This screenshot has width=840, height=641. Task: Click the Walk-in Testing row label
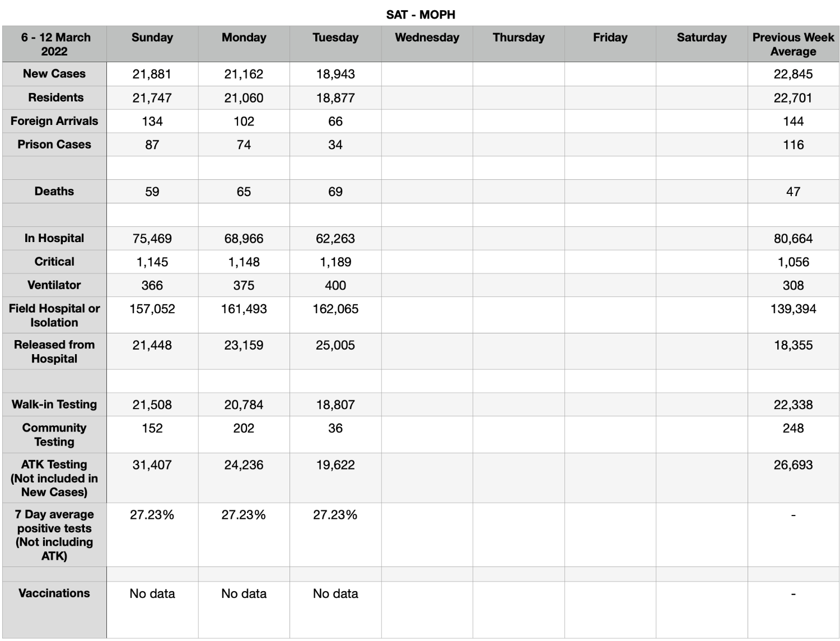pos(54,405)
